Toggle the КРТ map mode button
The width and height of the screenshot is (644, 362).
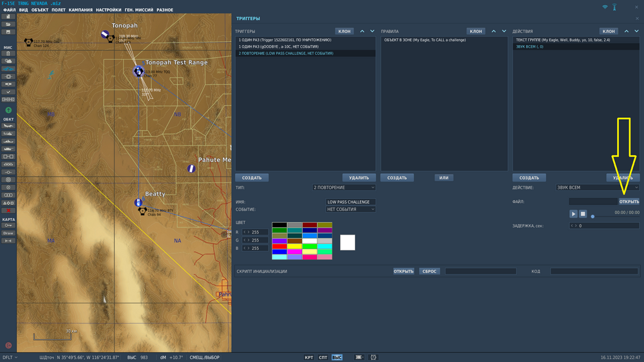point(309,357)
